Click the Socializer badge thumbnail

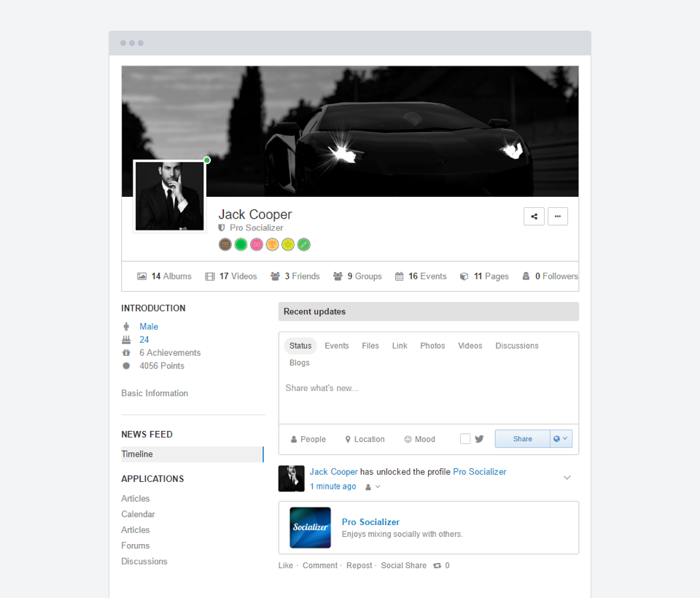[311, 527]
